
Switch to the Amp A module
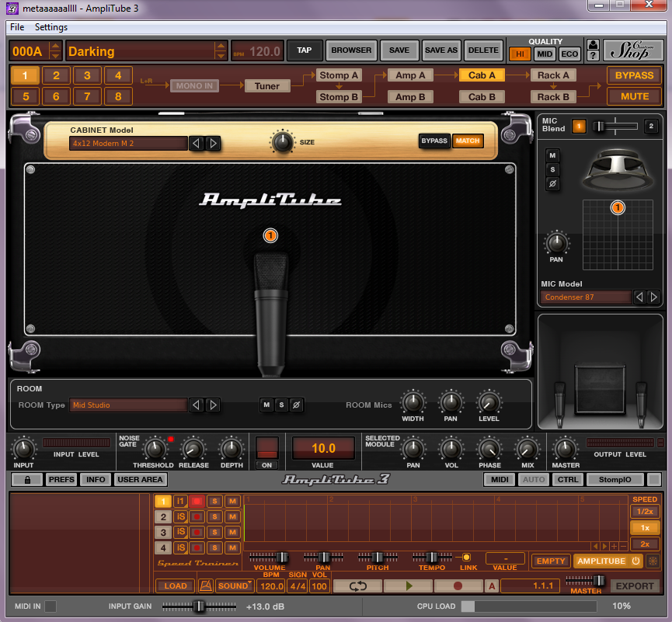410,75
